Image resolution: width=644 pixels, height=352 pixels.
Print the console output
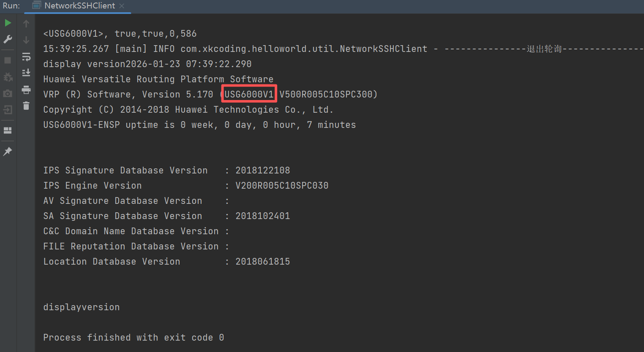[x=26, y=89]
